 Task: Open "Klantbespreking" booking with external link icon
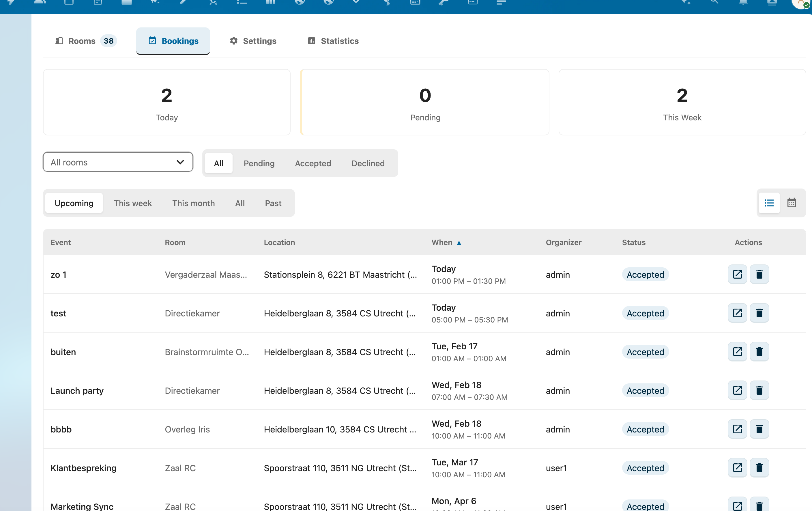[737, 467]
